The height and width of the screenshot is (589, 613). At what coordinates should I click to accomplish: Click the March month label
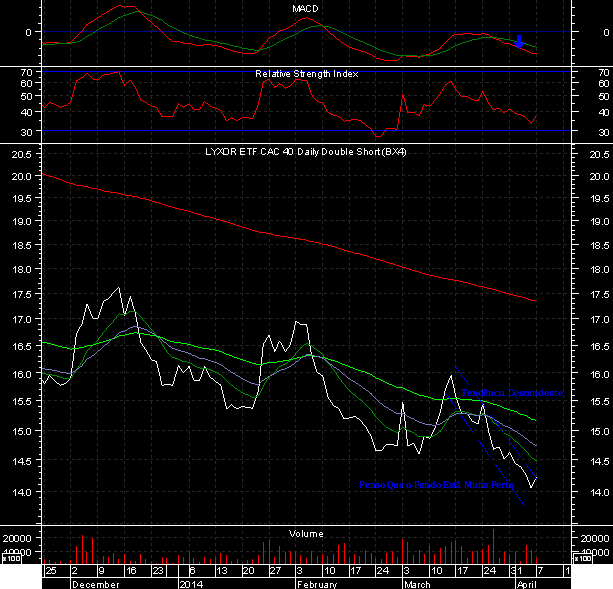click(417, 584)
